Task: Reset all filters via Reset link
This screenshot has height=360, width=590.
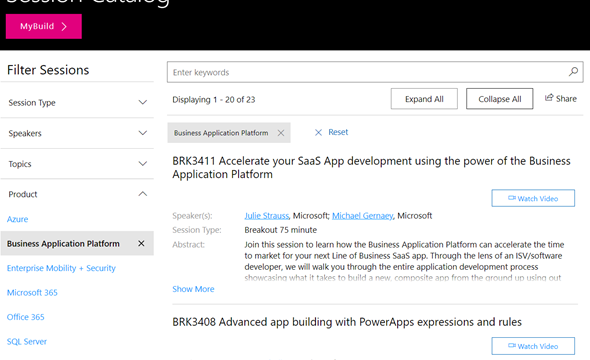Action: click(338, 132)
